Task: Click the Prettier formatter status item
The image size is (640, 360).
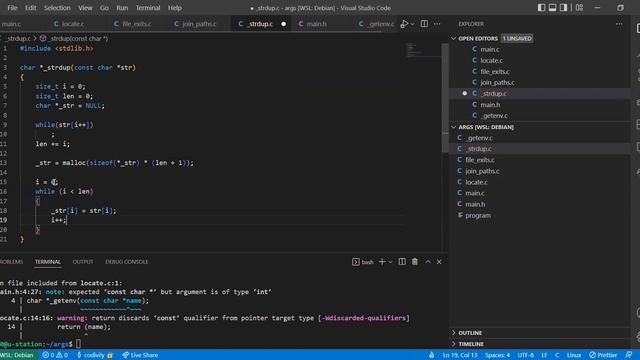Action: [x=603, y=355]
